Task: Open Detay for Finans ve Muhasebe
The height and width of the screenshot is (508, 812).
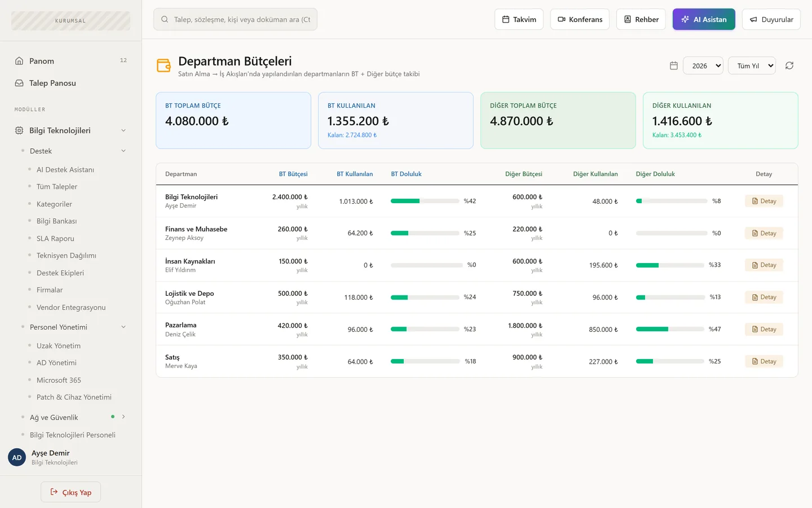Action: tap(764, 233)
